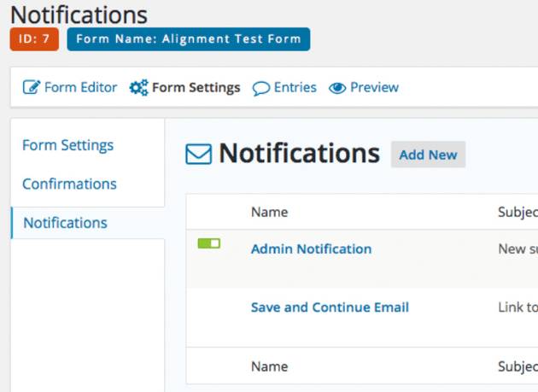Select Form Settings in the sidebar

pyautogui.click(x=68, y=145)
